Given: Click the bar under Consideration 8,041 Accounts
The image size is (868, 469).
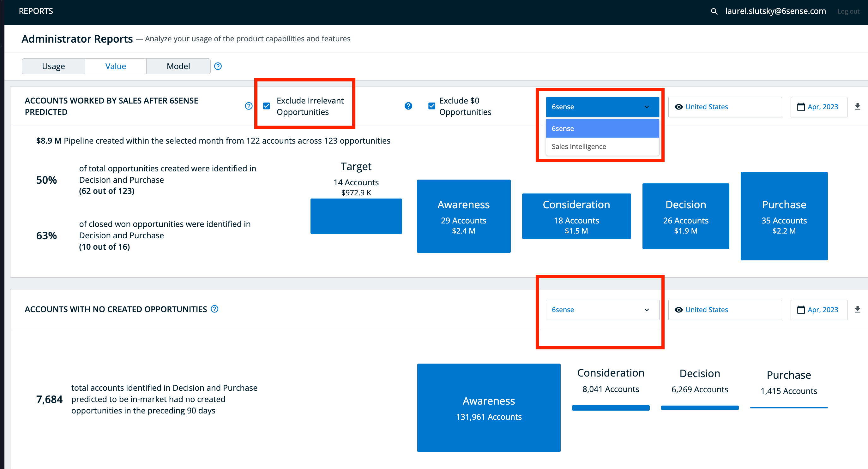Looking at the screenshot, I should 611,408.
